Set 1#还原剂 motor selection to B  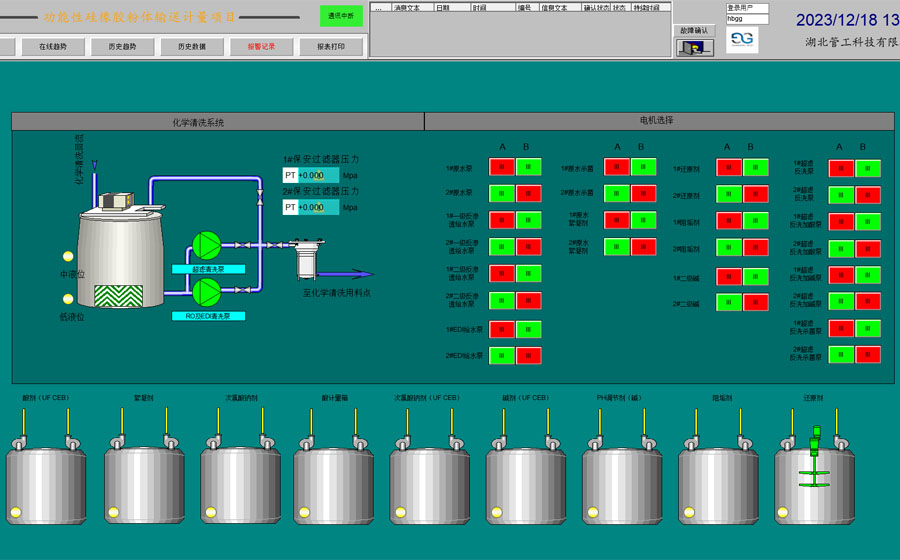pyautogui.click(x=756, y=167)
